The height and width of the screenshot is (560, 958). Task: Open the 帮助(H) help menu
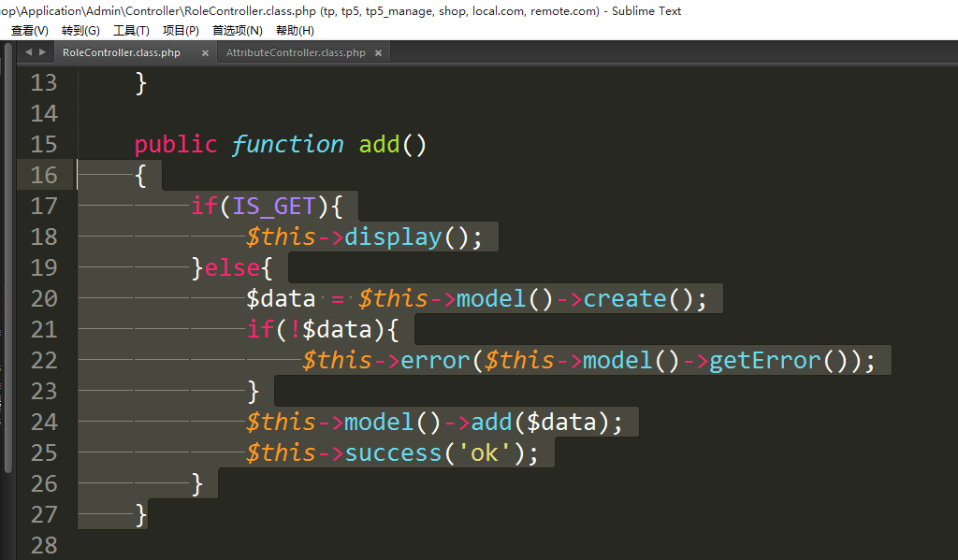295,31
